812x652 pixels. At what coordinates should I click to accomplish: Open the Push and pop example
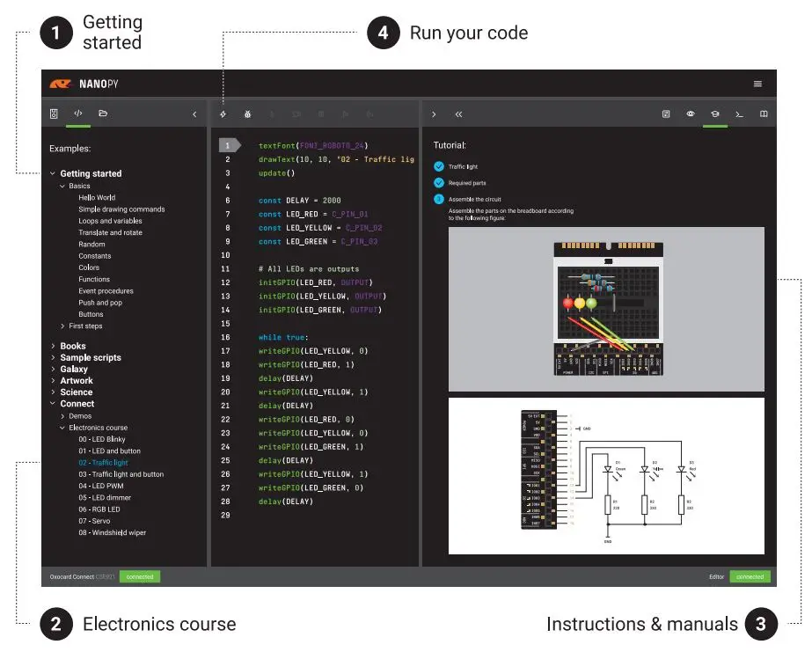100,303
